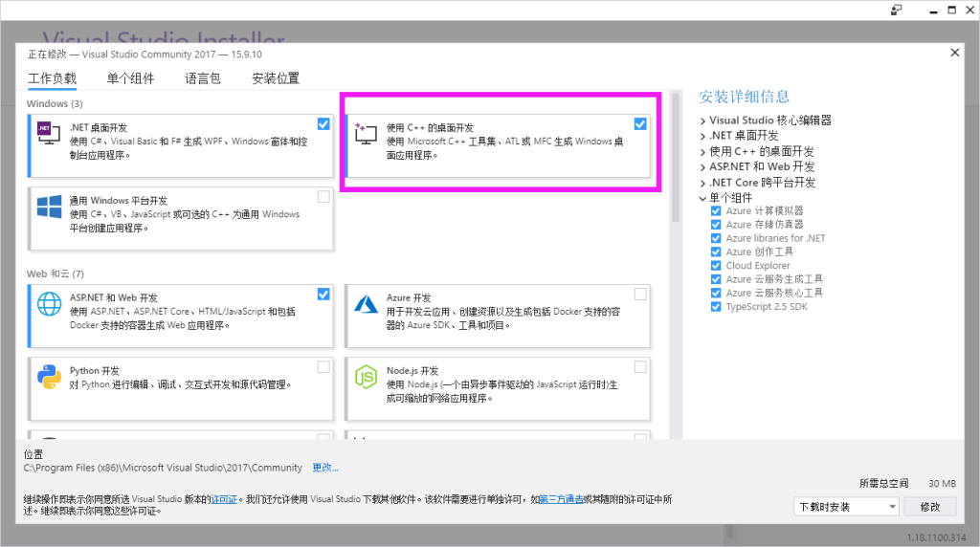The width and height of the screenshot is (980, 547).
Task: Click the ASP.NET and Web globe icon
Action: coord(50,303)
